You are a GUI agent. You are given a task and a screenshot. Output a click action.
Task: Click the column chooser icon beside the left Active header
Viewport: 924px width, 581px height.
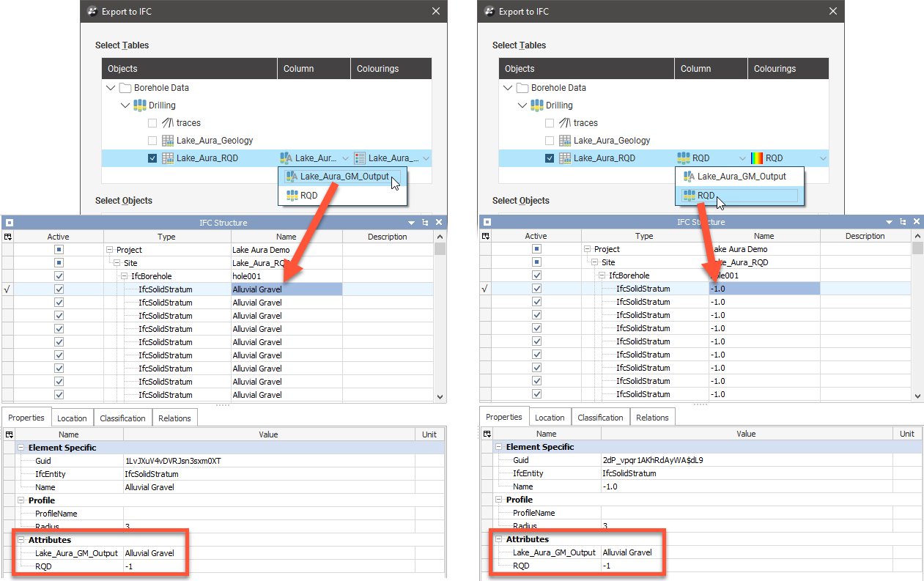[8, 237]
